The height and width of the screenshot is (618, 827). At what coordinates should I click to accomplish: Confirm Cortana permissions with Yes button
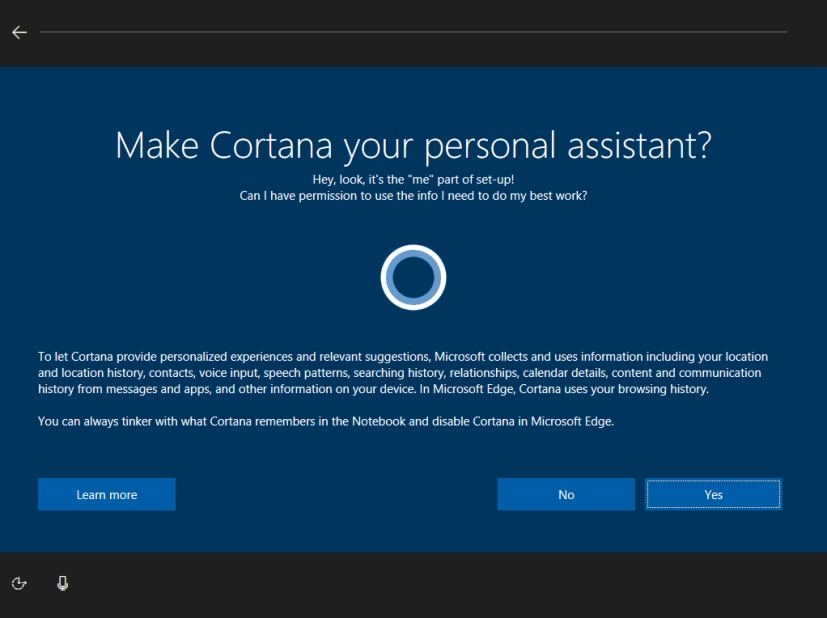click(712, 493)
